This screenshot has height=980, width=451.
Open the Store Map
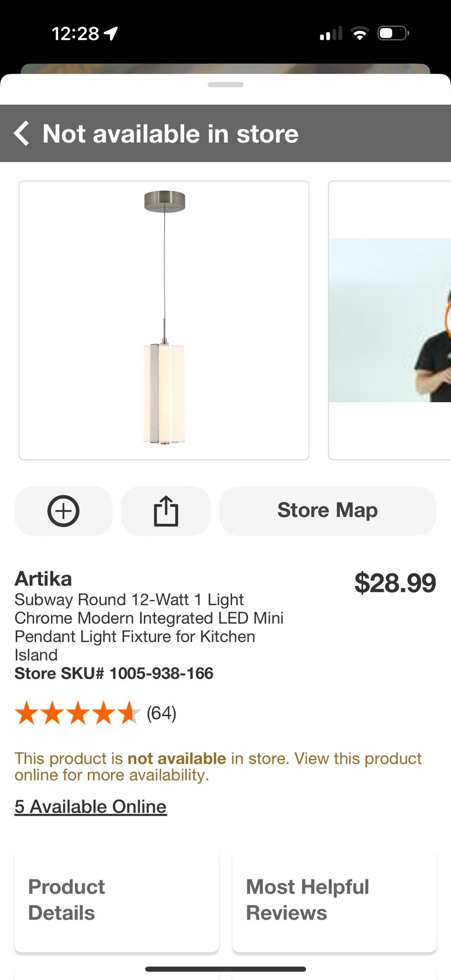click(x=328, y=511)
